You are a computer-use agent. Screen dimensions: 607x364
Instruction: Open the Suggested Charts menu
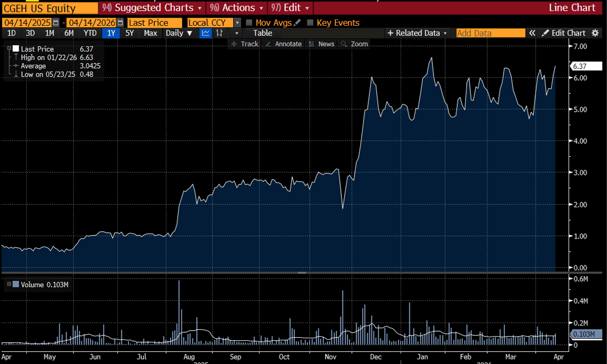click(x=152, y=8)
